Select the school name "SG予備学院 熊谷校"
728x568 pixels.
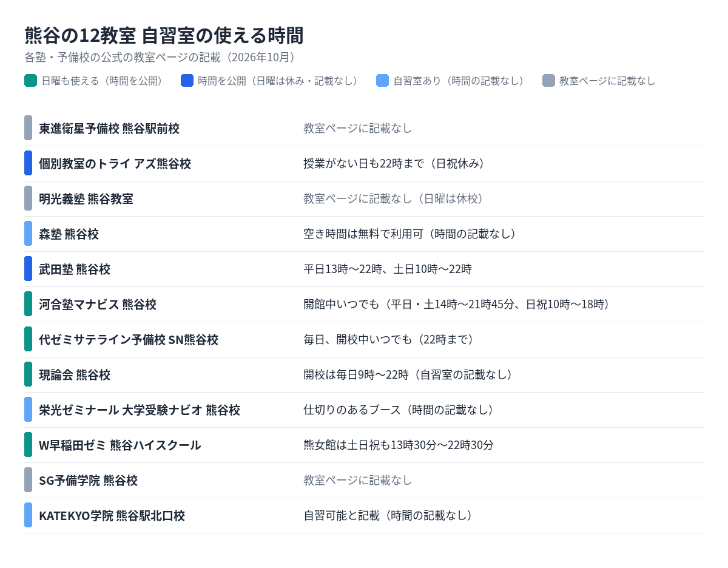pyautogui.click(x=89, y=480)
